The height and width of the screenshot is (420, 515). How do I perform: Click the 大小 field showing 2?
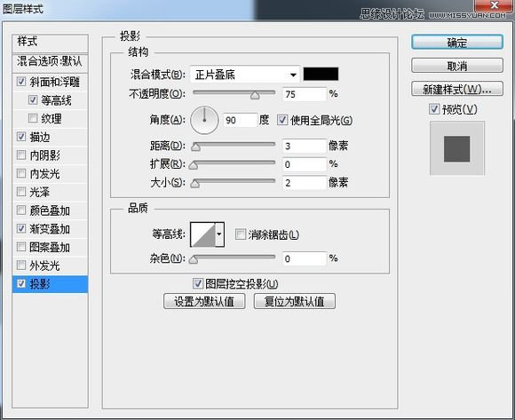tap(305, 183)
